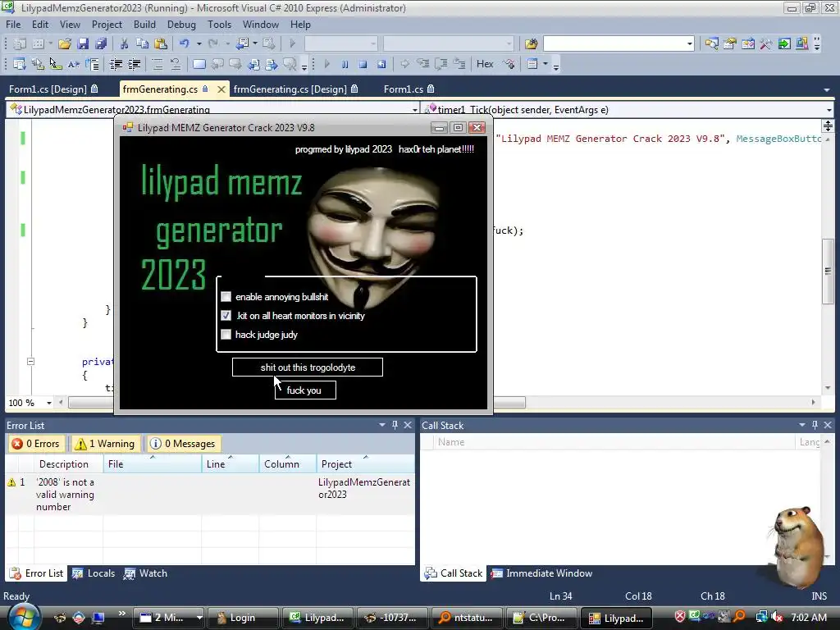Open Find in Files binoculars-folder icon
This screenshot has width=840, height=630.
(x=531, y=44)
